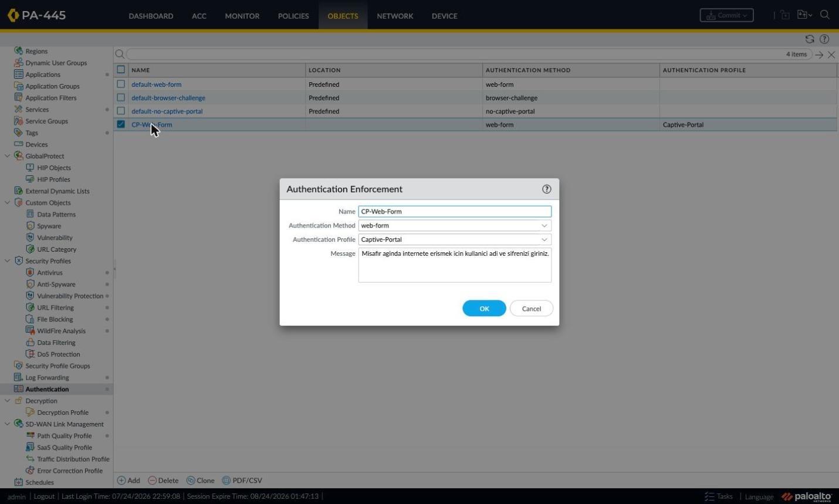Collapse the SD-WAN Link Management node

[x=7, y=424]
